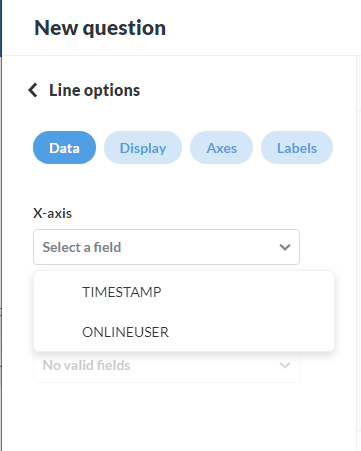
Task: Go back using the Line options chevron
Action: coord(33,90)
